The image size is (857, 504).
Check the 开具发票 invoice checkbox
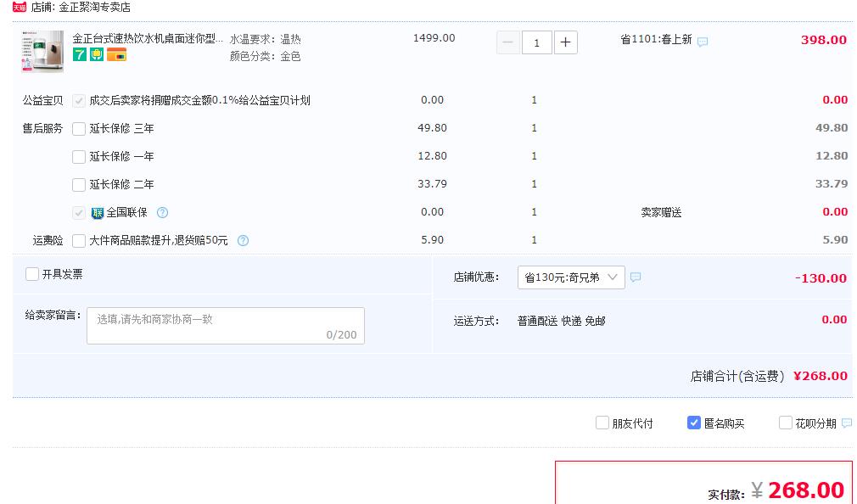pos(32,274)
